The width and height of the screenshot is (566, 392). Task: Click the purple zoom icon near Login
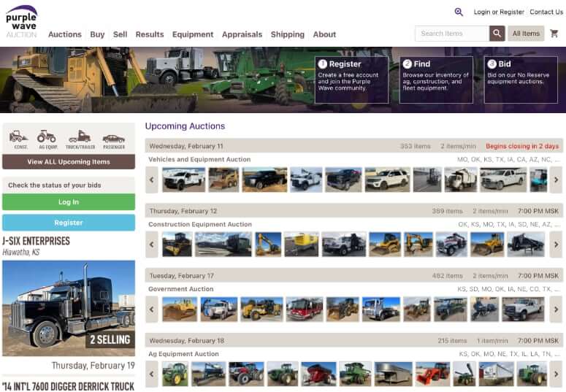point(459,12)
